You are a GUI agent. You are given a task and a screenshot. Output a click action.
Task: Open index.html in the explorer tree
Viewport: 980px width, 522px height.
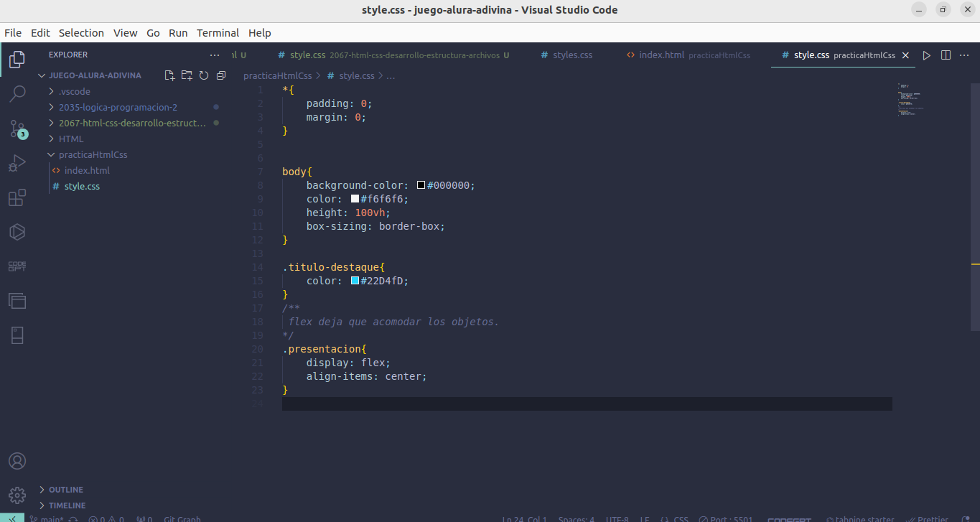[87, 170]
